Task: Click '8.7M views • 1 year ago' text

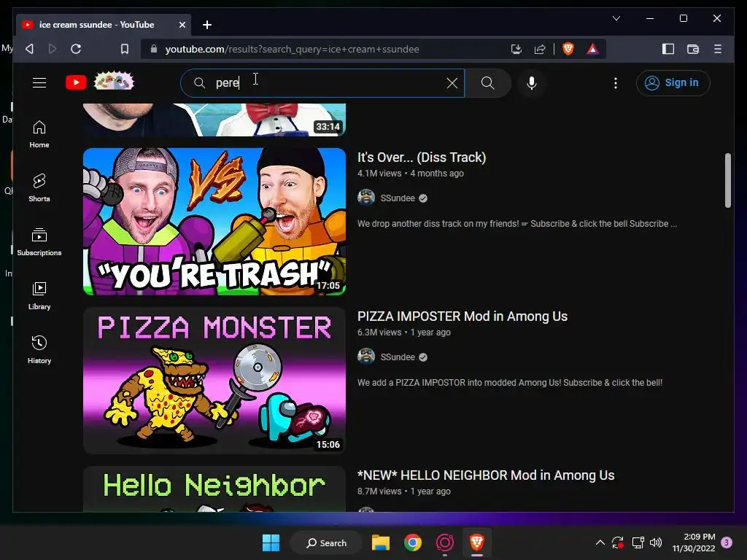Action: coord(404,491)
